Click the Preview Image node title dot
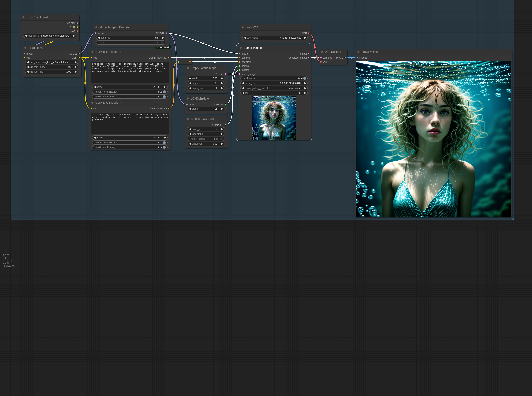This screenshot has width=532, height=396. [358, 52]
